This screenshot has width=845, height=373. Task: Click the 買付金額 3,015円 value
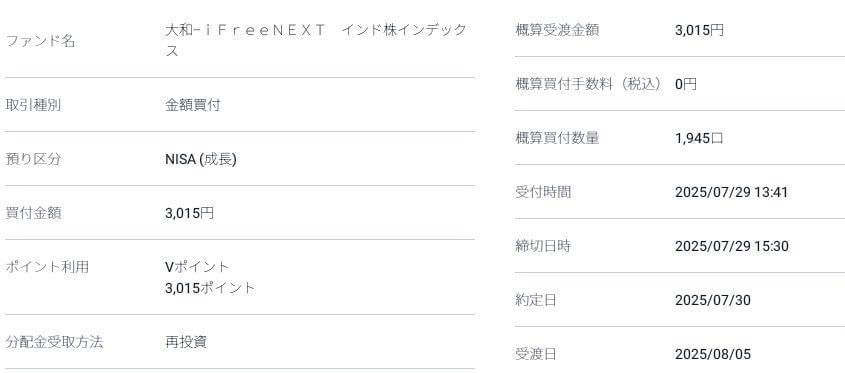click(x=189, y=213)
